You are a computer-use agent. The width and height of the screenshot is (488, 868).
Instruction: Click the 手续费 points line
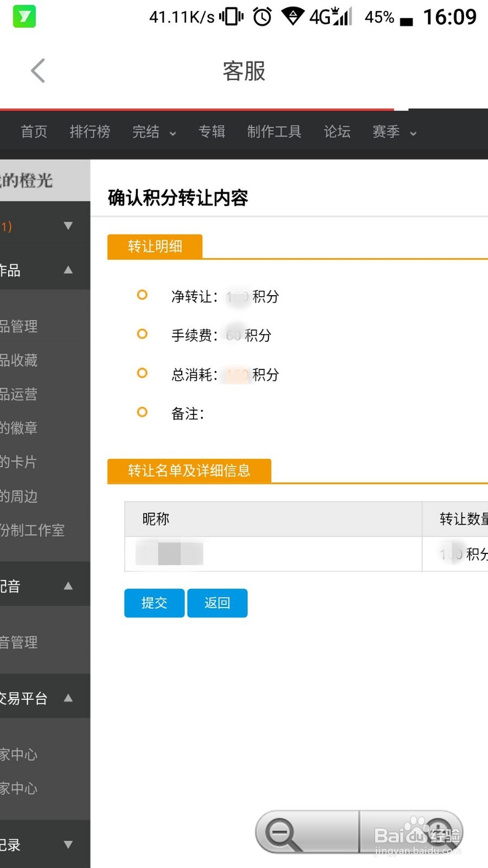pyautogui.click(x=221, y=336)
